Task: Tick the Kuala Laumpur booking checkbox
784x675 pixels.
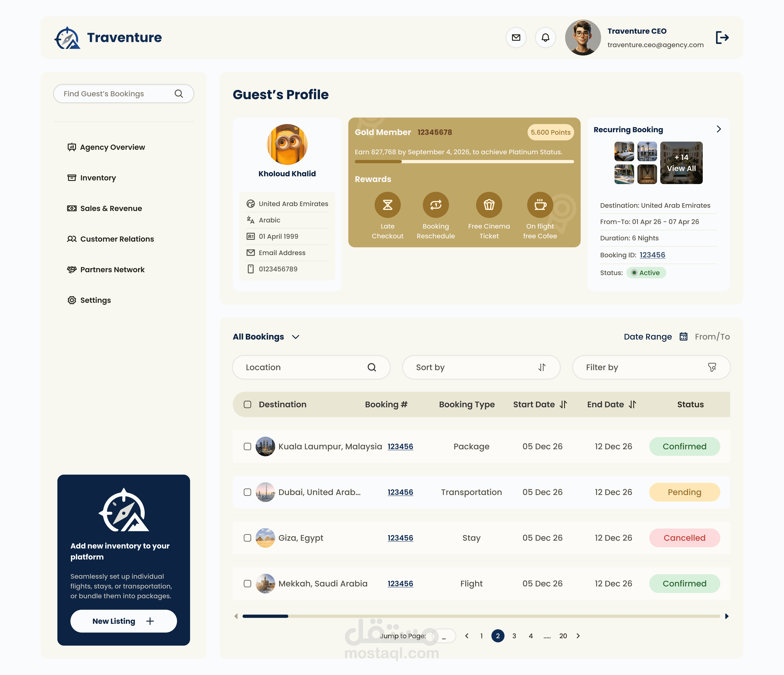Action: click(x=247, y=447)
